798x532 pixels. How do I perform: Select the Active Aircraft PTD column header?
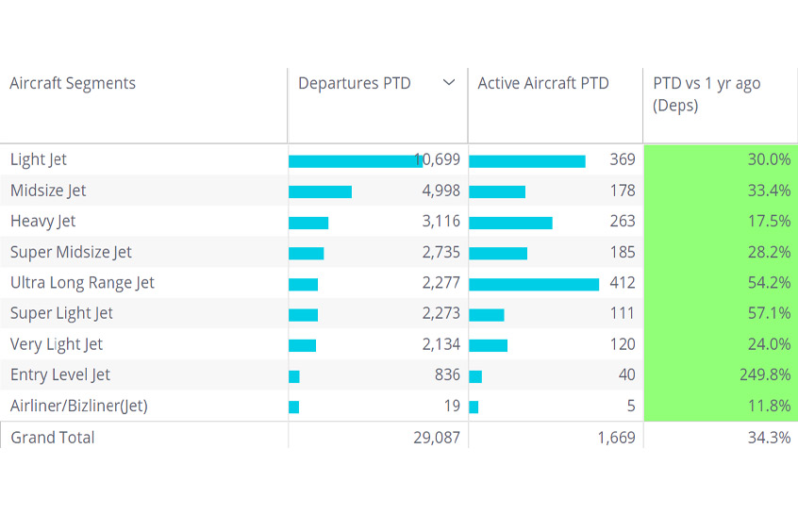(x=542, y=83)
